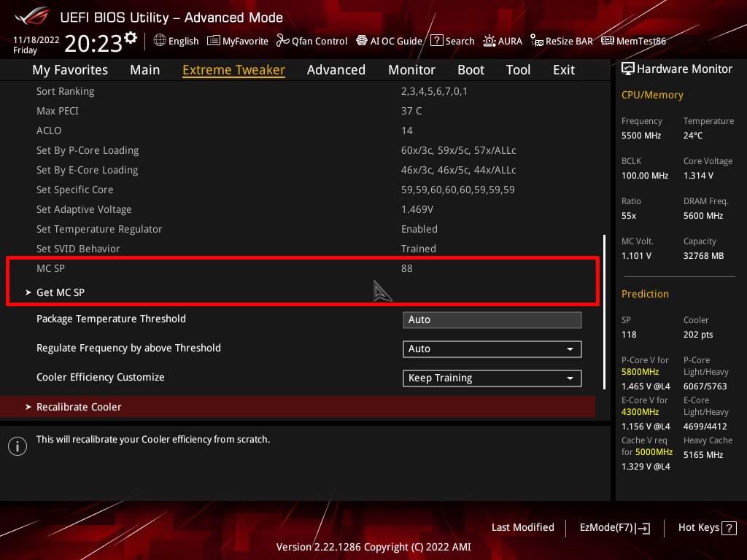Click the MemTest86 memory icon
This screenshot has height=560, width=747.
pyautogui.click(x=608, y=41)
